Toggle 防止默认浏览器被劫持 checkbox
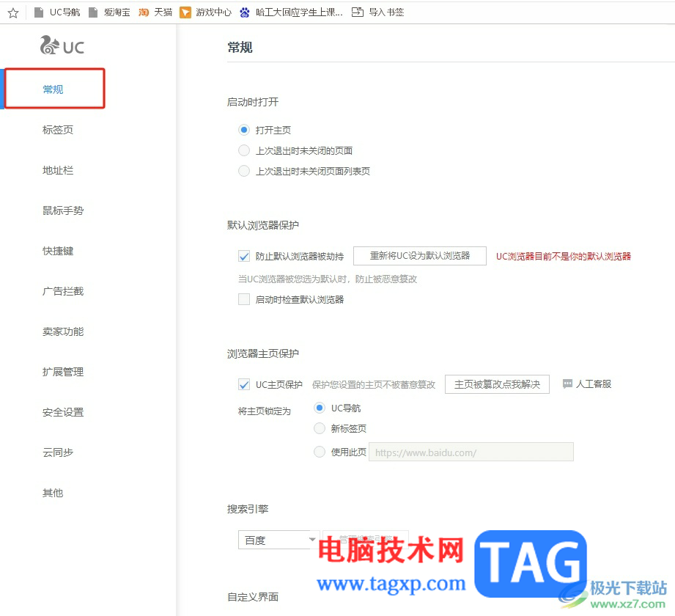The image size is (675, 616). [244, 257]
